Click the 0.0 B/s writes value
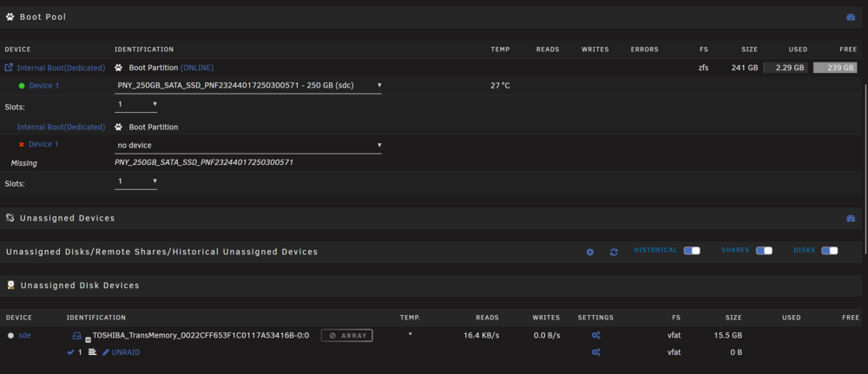 pyautogui.click(x=546, y=335)
